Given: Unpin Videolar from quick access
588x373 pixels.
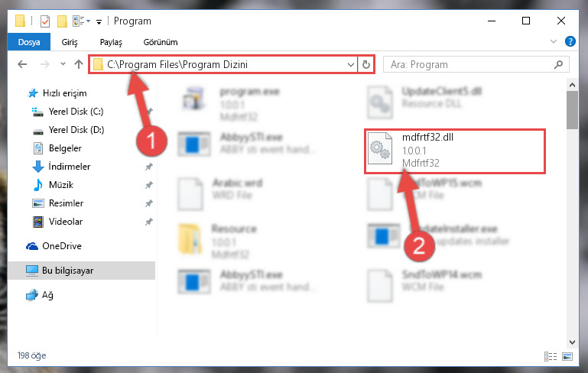Looking at the screenshot, I should click(x=149, y=222).
